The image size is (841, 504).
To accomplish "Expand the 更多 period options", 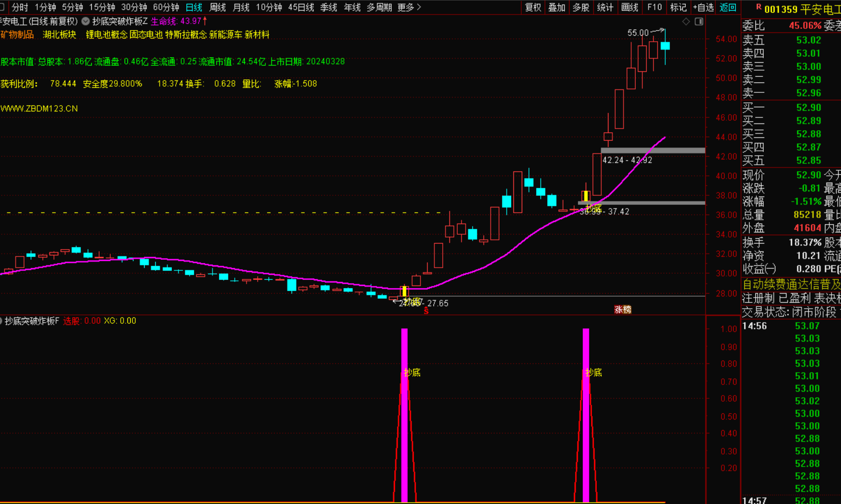I will coord(409,7).
